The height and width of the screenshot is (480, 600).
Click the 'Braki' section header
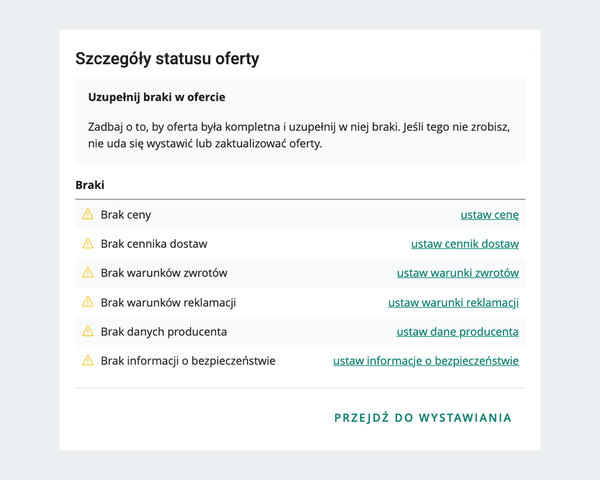(x=90, y=185)
